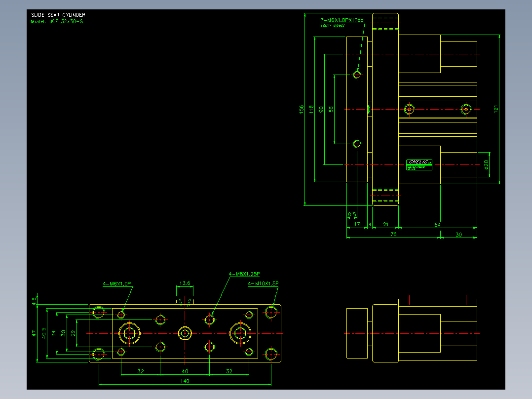Pick the "34" vertical dimension text
Viewport: 532px width, 399px height.
point(53,333)
